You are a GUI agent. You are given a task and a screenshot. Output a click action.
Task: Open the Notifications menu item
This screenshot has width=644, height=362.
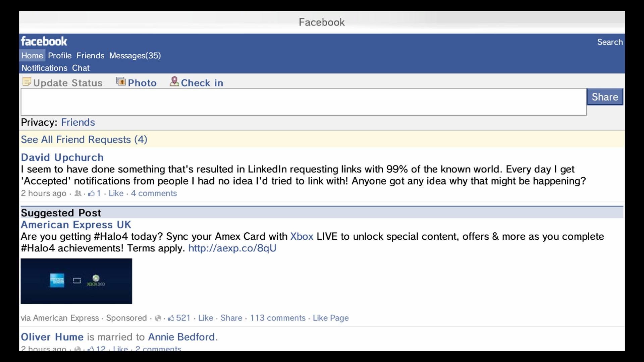[x=44, y=68]
